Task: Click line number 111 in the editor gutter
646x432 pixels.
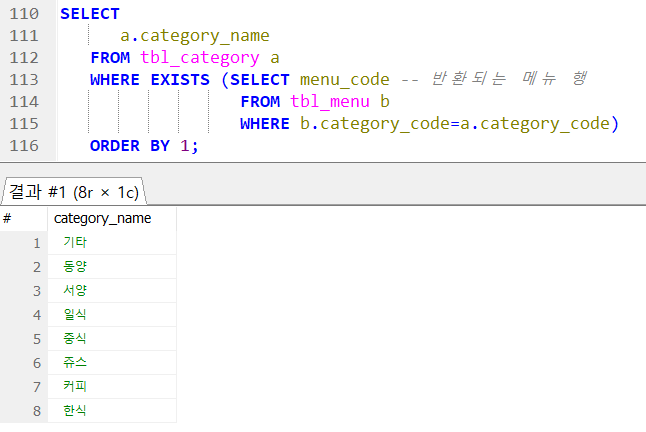Action: click(x=24, y=35)
